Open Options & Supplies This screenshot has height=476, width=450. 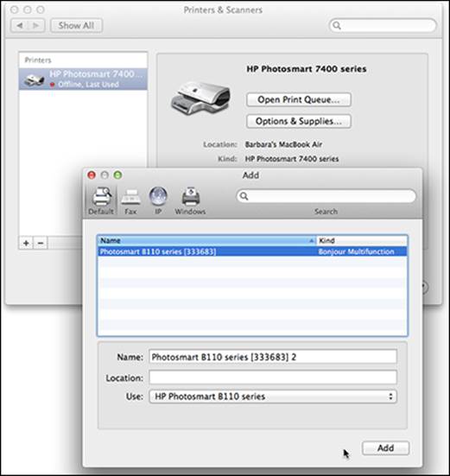pyautogui.click(x=299, y=121)
